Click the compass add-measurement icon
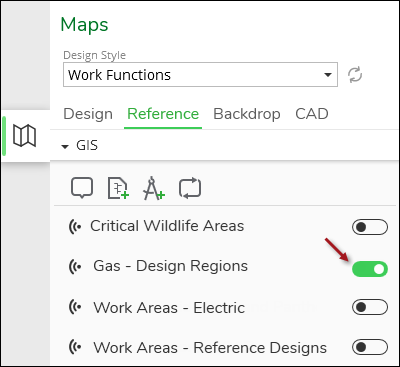The width and height of the screenshot is (400, 367). [x=154, y=188]
